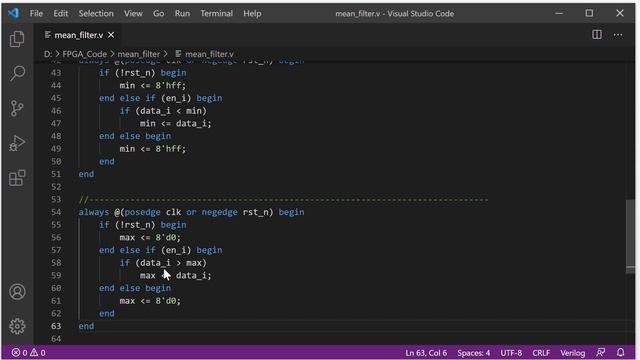Click "end else begin" on line 48
Screen dimensions: 640x360
point(135,136)
